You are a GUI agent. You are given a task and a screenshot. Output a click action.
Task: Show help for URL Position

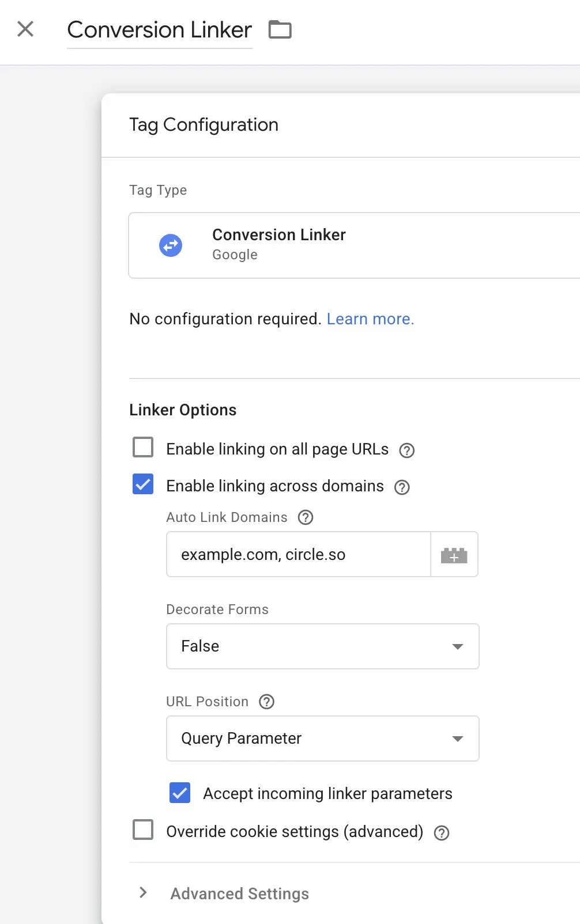point(266,702)
